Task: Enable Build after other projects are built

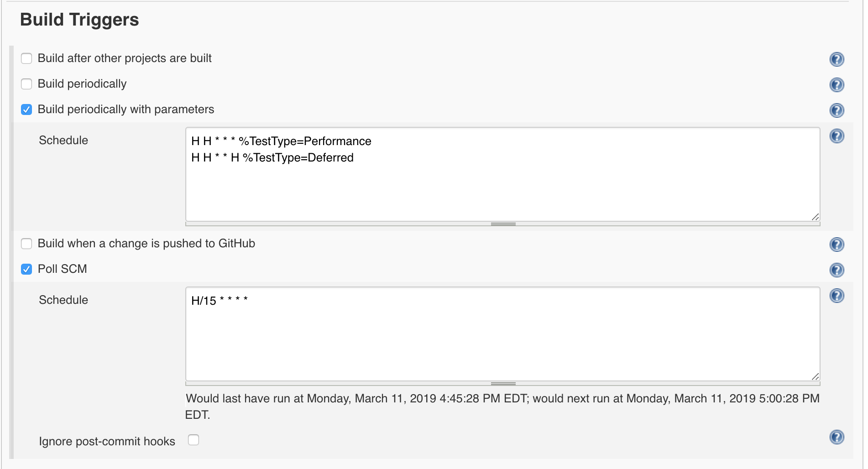Action: tap(26, 58)
